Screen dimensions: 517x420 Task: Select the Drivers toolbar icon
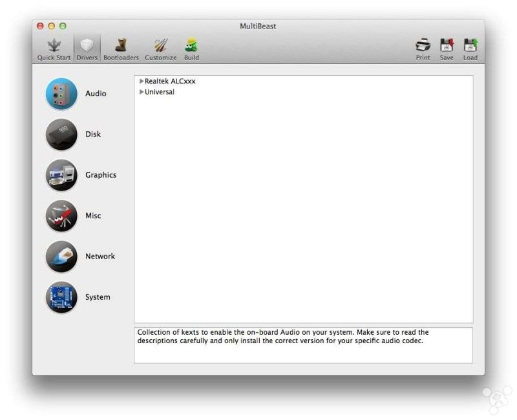point(87,45)
